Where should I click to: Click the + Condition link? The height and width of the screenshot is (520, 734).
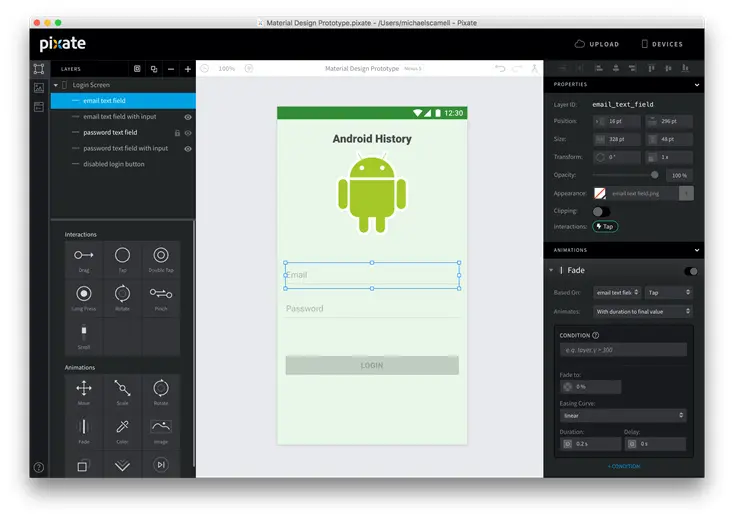coord(624,466)
